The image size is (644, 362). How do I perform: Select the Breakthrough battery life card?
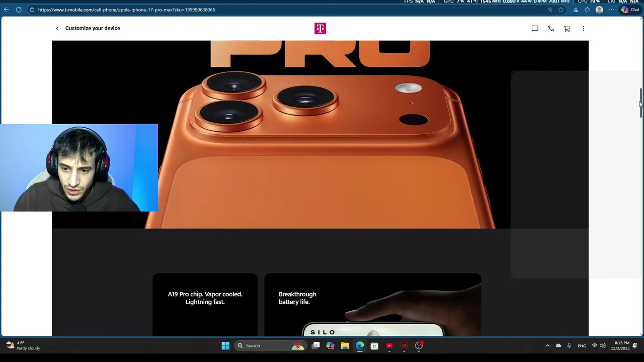[372, 305]
